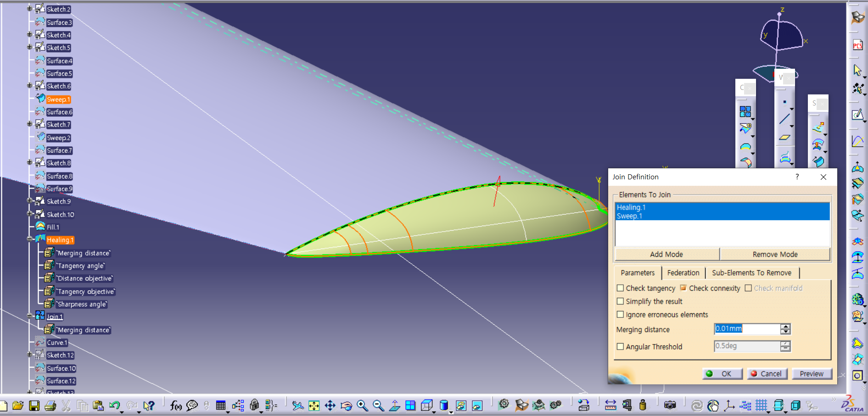Expand the Sketch.2 tree node
Screen dimensions: 868x416
[x=29, y=8]
